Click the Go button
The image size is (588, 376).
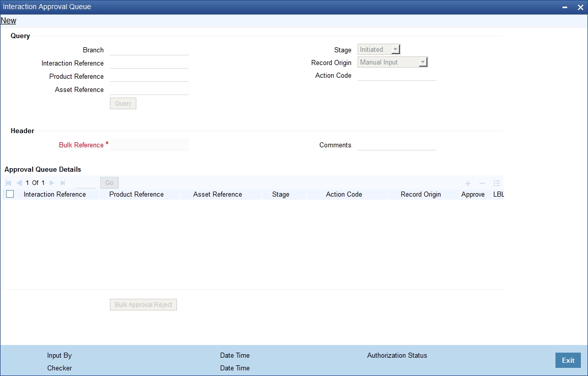109,183
